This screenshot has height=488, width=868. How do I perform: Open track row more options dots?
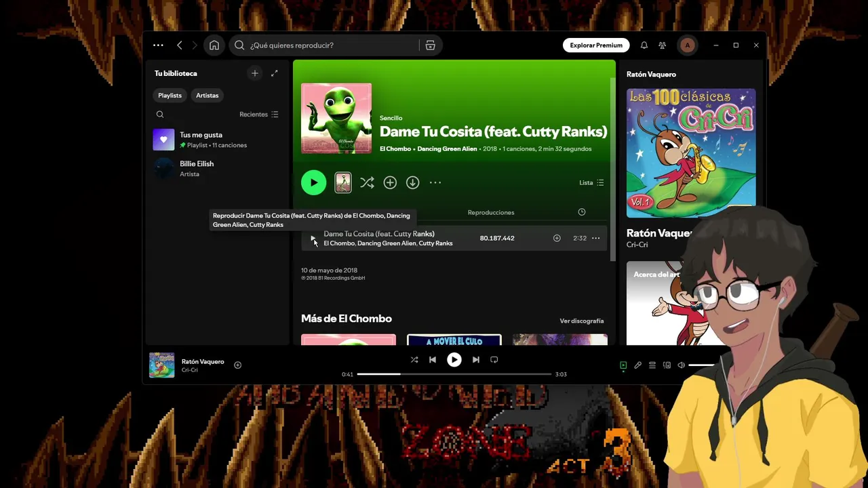595,238
